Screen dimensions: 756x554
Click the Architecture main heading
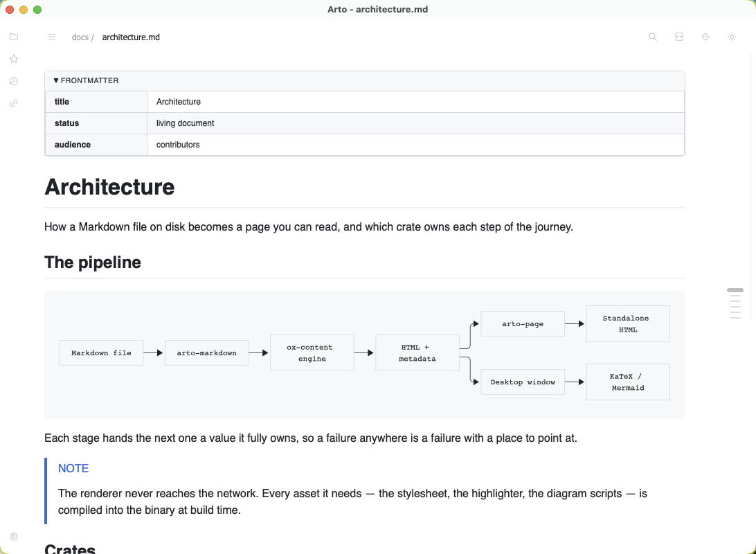pyautogui.click(x=109, y=187)
